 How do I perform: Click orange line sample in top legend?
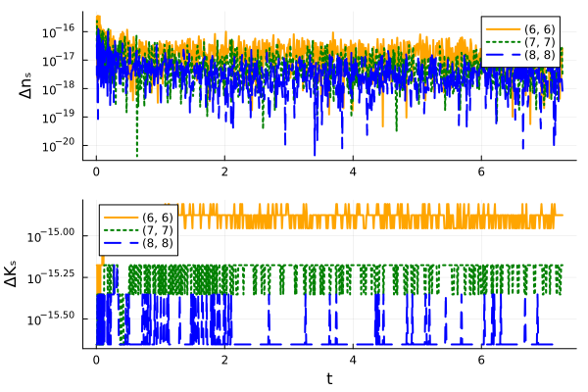tap(504, 29)
